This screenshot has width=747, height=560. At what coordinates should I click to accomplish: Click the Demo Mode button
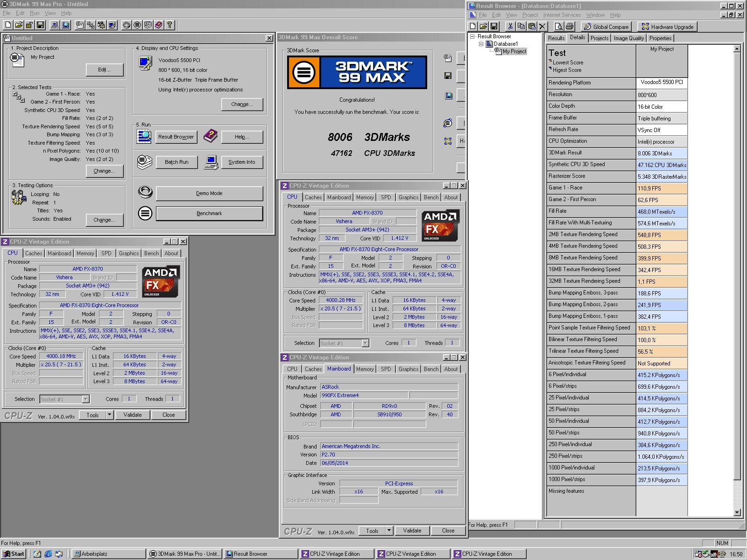coord(209,193)
